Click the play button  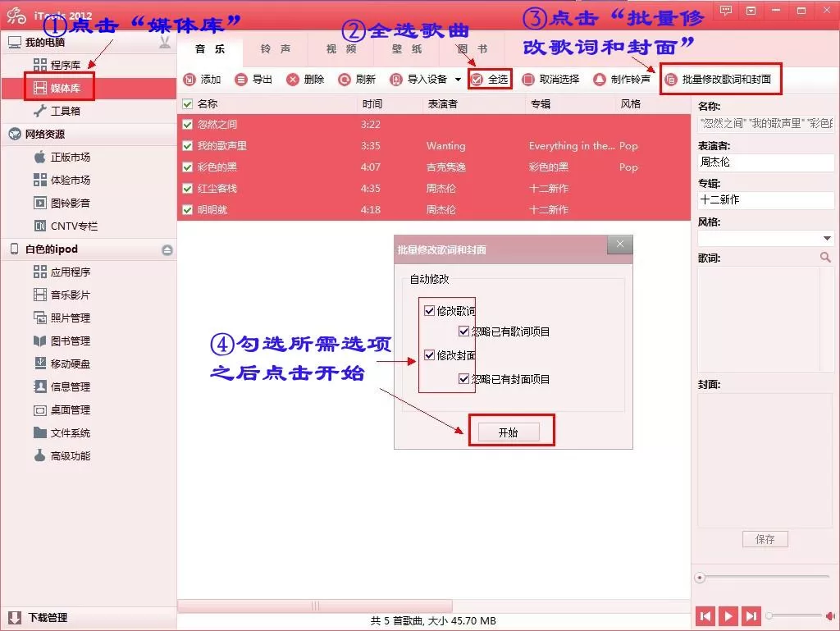tap(728, 616)
